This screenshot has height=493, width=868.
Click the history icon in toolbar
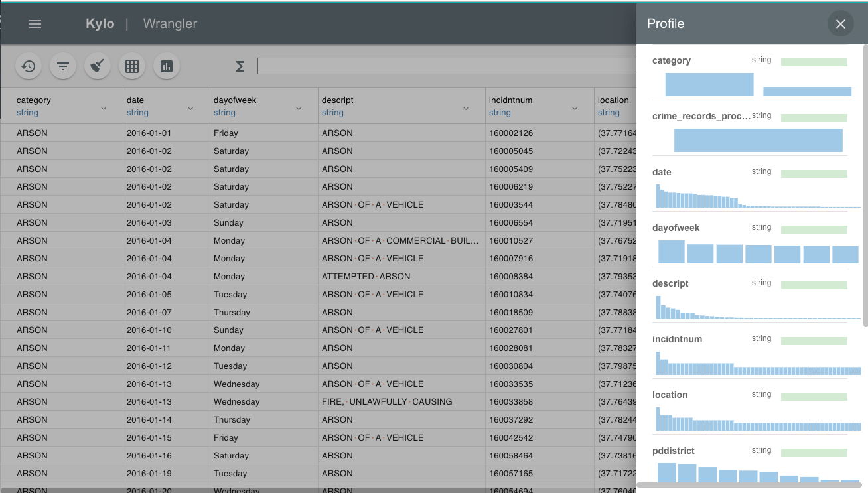tap(29, 66)
